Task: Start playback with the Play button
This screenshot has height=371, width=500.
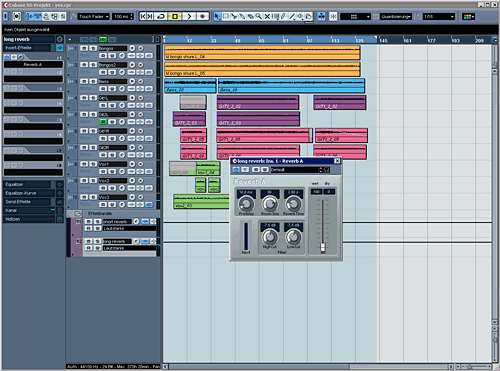Action: (189, 16)
